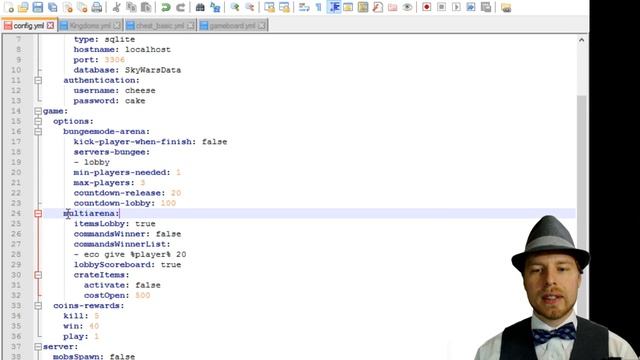Toggle the Show Indent Guide icon
The image size is (640, 360).
(x=334, y=7)
